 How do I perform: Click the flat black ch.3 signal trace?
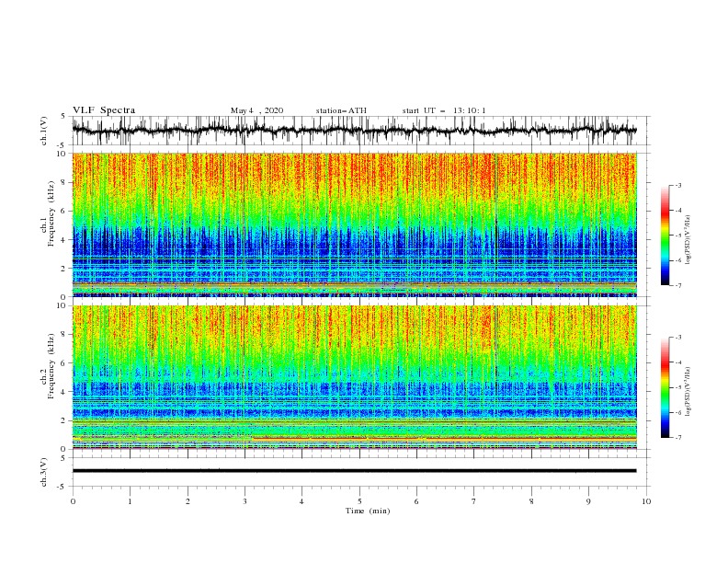[354, 471]
